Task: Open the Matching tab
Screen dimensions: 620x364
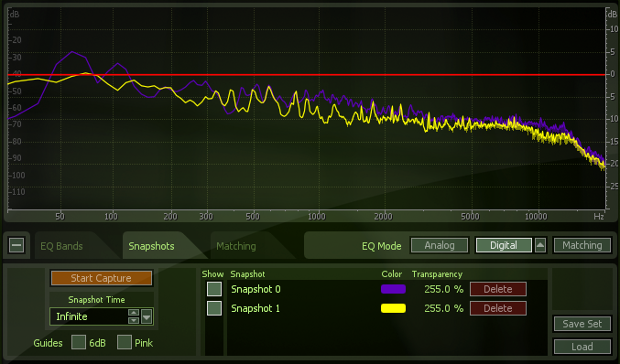Action: tap(236, 246)
